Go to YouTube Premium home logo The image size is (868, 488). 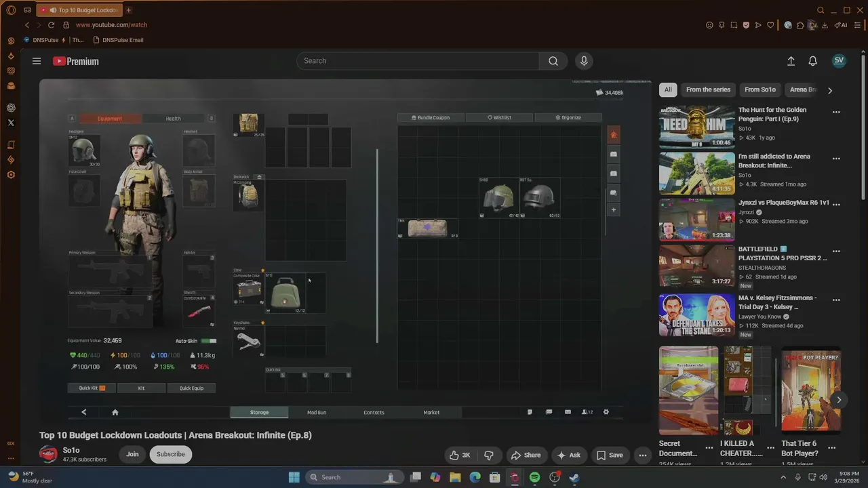pyautogui.click(x=76, y=61)
